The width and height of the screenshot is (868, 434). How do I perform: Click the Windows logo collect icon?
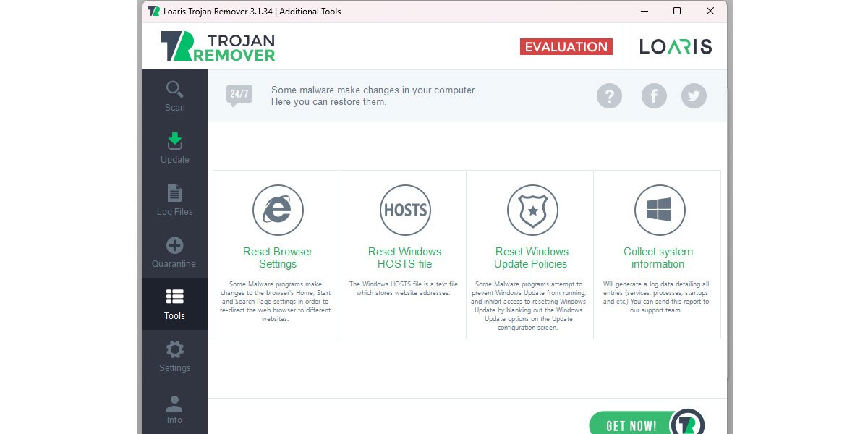click(660, 210)
